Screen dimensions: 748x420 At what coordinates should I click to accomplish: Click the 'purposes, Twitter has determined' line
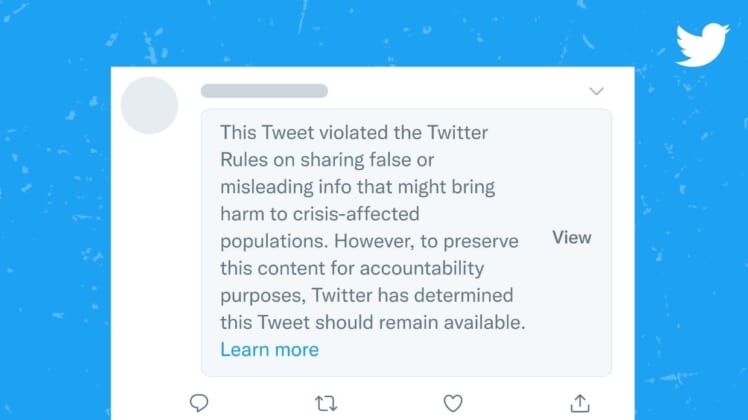(366, 295)
